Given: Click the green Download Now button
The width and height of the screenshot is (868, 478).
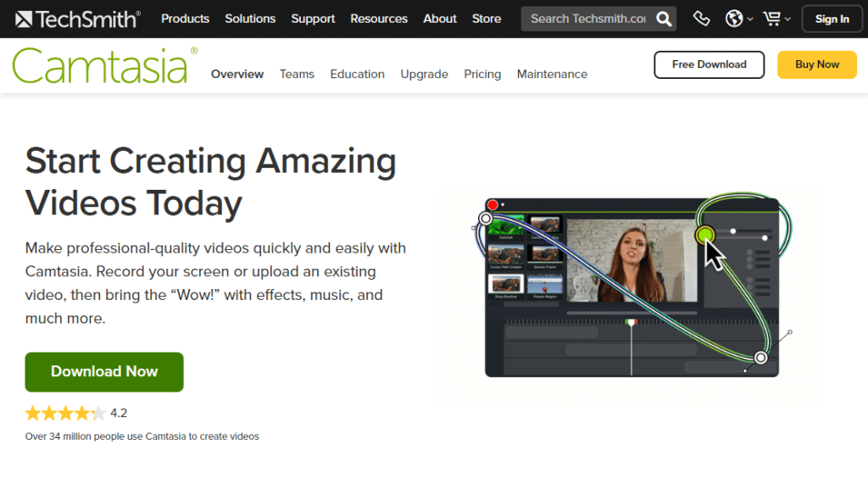Looking at the screenshot, I should [x=104, y=372].
